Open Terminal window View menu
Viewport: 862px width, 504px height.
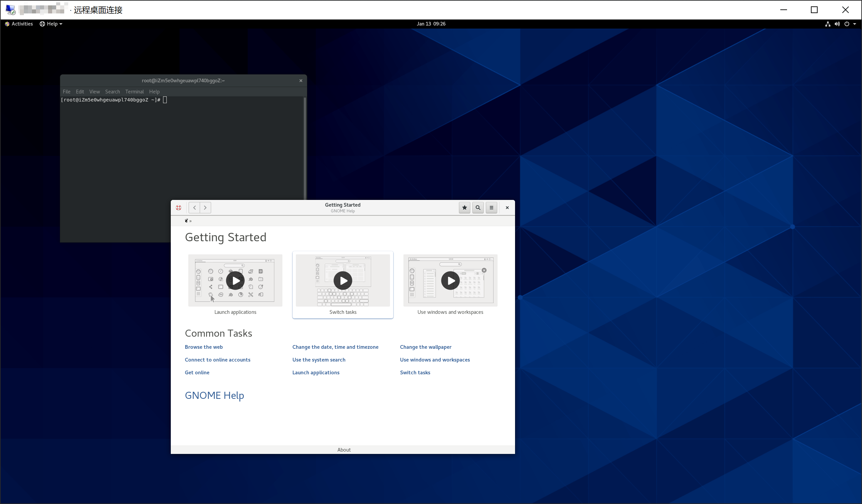[94, 92]
